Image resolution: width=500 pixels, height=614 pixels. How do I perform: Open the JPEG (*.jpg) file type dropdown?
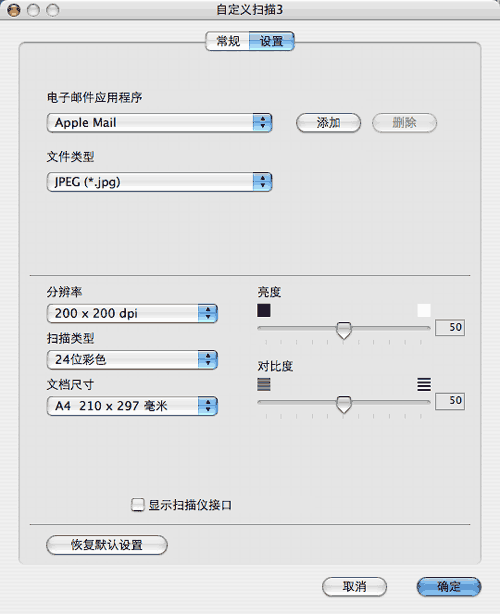pos(159,182)
